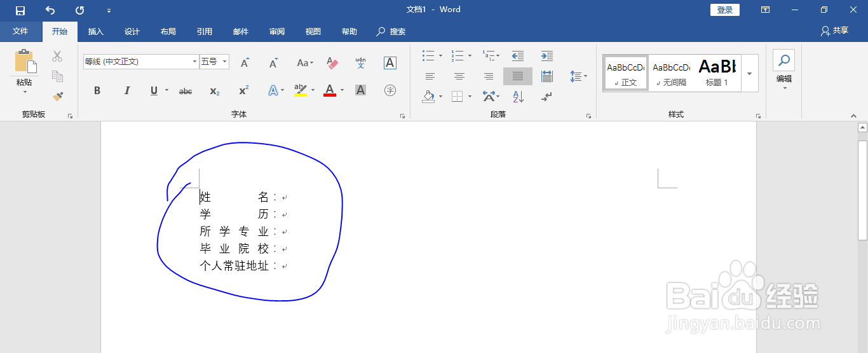The height and width of the screenshot is (353, 868).
Task: Toggle strikethrough abc formatting
Action: (186, 91)
